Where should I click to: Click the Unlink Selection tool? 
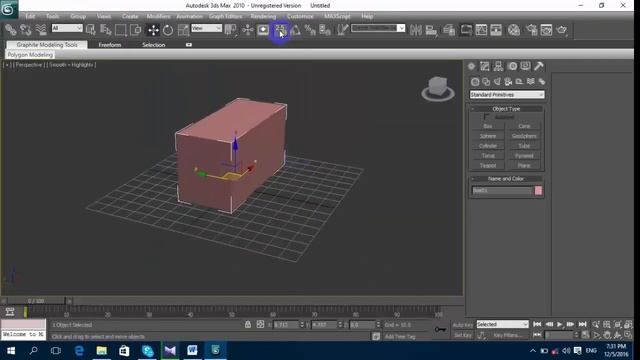26,30
